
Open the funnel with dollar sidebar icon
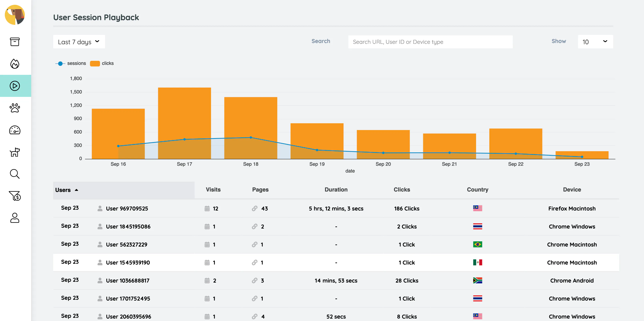15,196
